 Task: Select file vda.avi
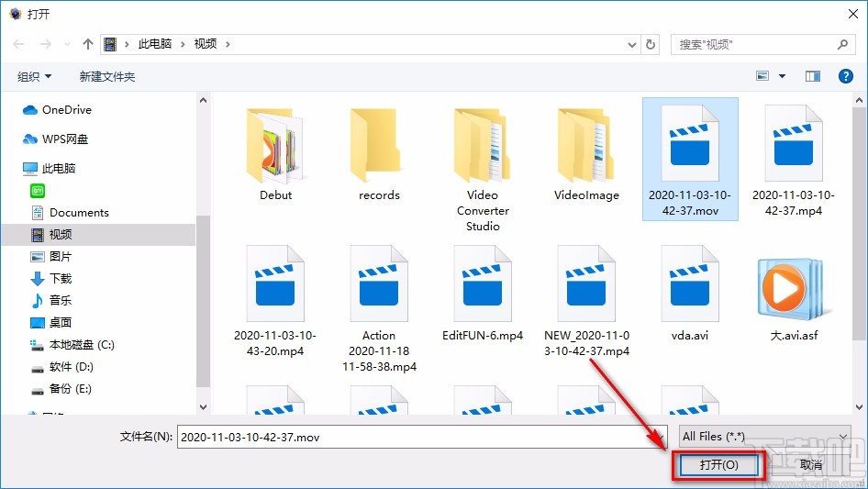pos(690,294)
